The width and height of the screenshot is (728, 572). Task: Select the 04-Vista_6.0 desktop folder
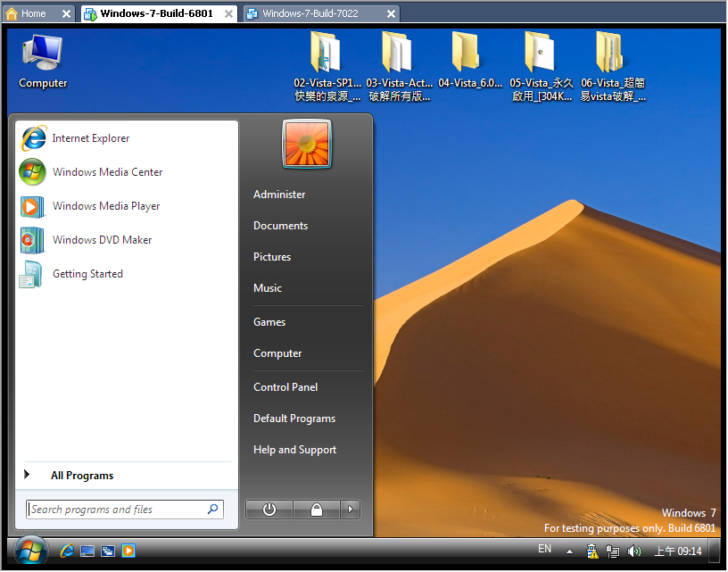click(470, 60)
